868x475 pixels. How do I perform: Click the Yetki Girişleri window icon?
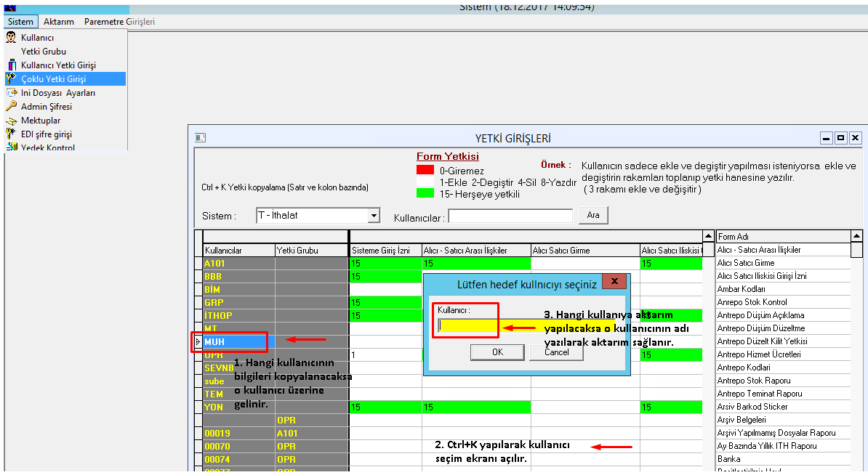coord(201,138)
